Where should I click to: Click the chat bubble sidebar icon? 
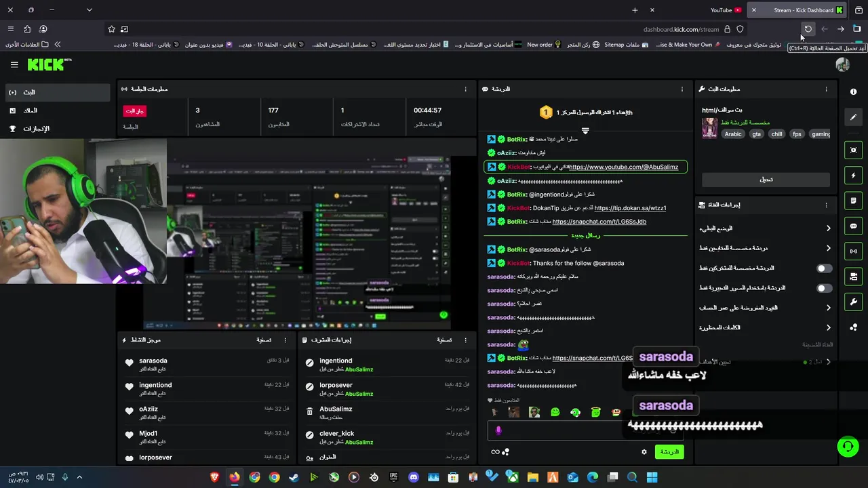click(x=854, y=226)
